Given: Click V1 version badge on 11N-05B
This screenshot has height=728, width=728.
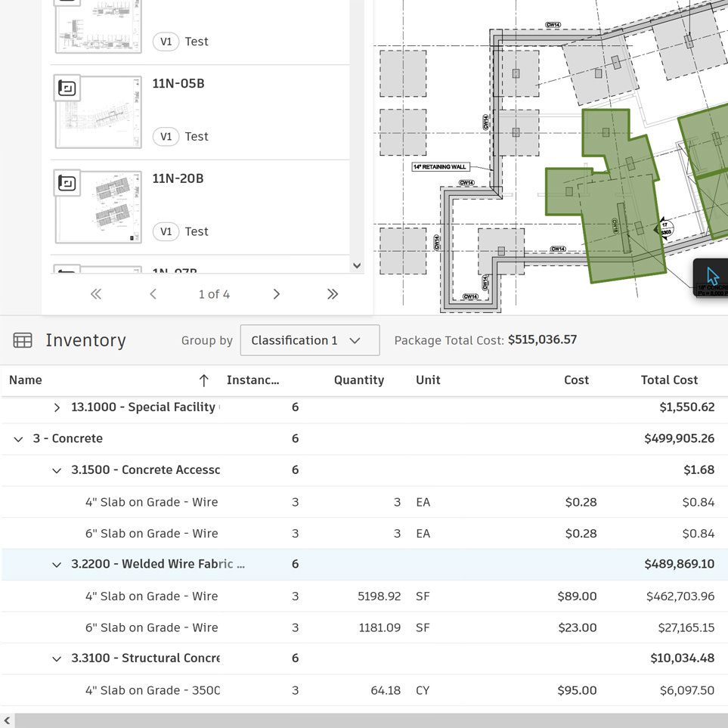Looking at the screenshot, I should pyautogui.click(x=166, y=137).
